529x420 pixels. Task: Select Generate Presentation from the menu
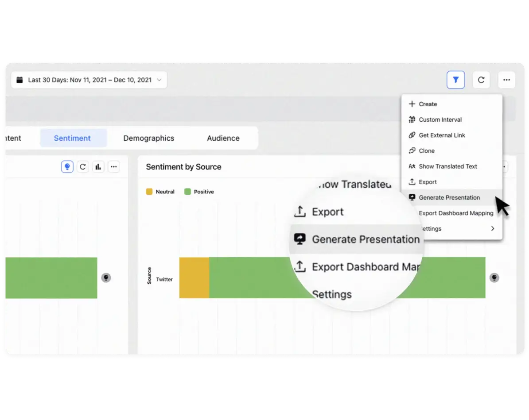[449, 197]
